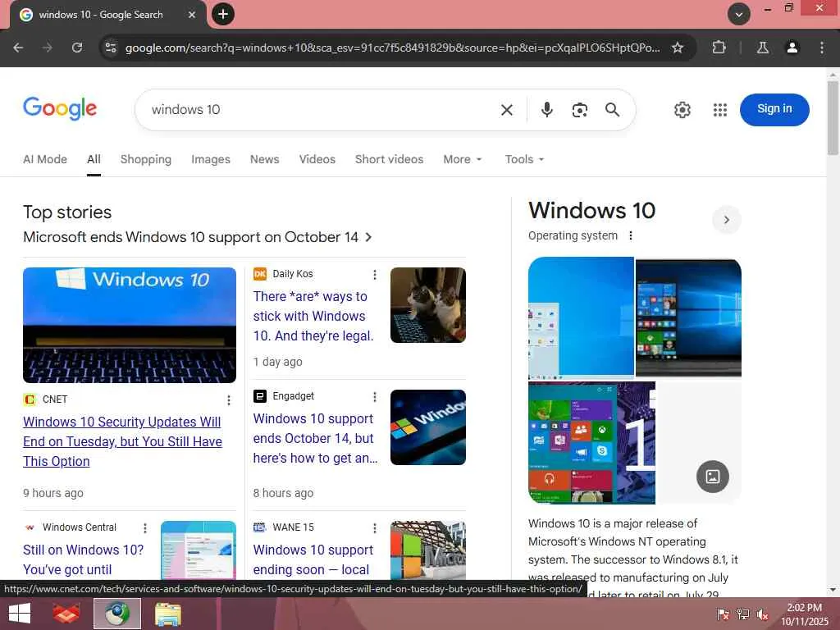Viewport: 840px width, 630px height.
Task: Open the muted volume tray icon
Action: [763, 614]
